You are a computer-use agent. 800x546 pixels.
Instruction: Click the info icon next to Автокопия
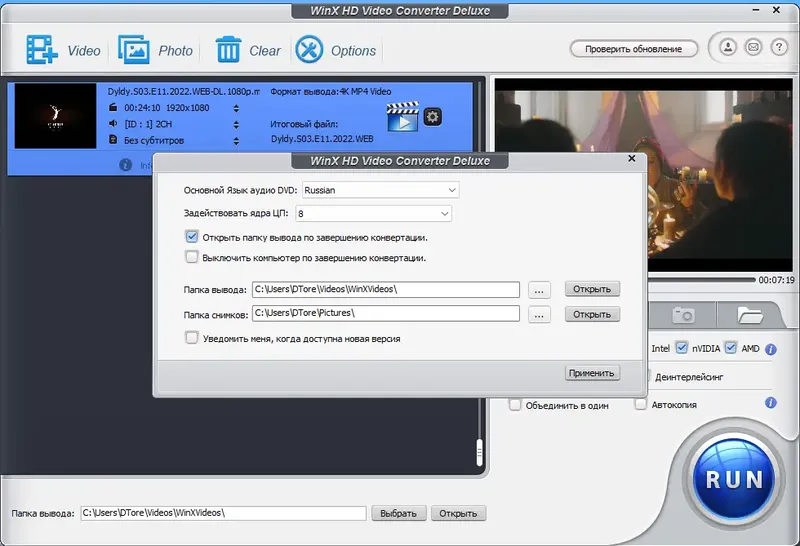(x=771, y=403)
